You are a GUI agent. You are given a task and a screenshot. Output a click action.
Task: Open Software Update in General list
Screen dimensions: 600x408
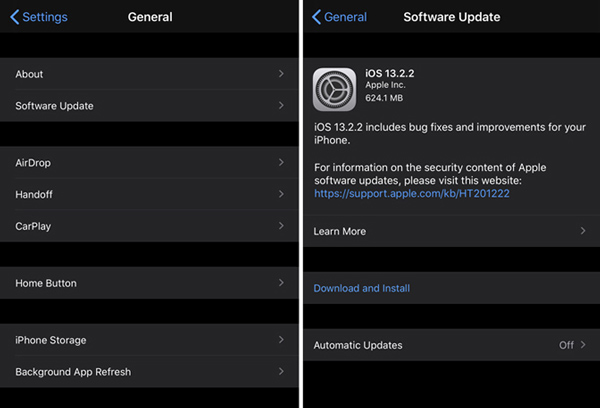click(x=149, y=106)
